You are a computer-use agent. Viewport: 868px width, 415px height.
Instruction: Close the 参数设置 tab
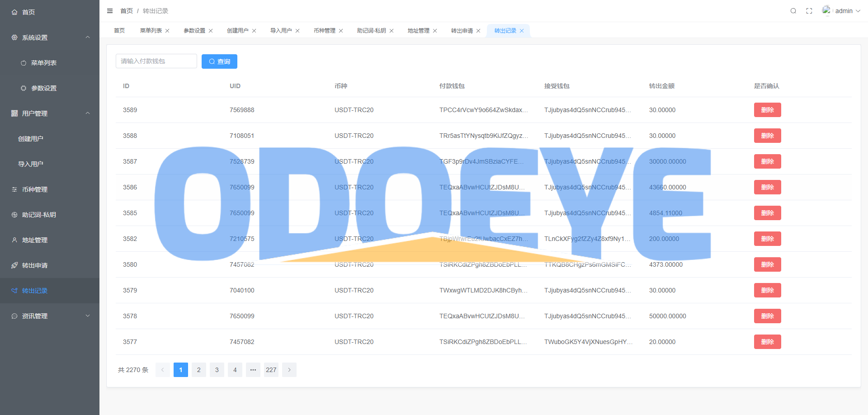(211, 31)
